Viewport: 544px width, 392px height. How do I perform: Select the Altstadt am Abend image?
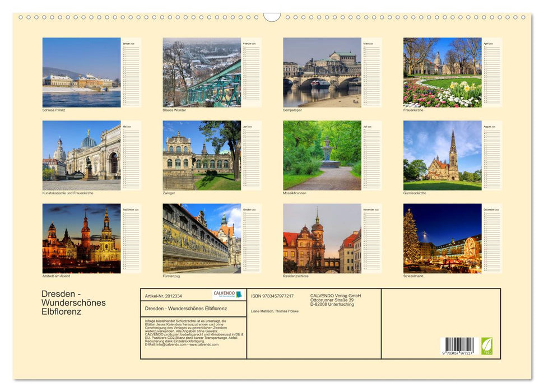pyautogui.click(x=82, y=237)
